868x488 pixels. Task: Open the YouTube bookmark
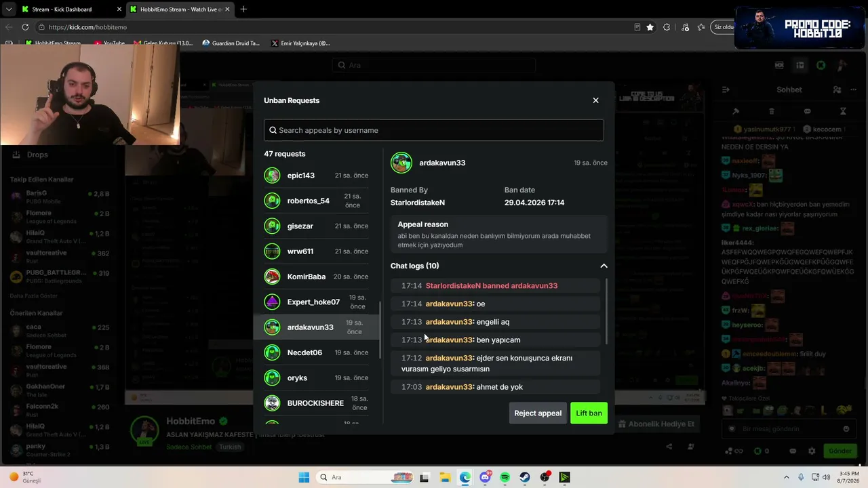pos(109,43)
